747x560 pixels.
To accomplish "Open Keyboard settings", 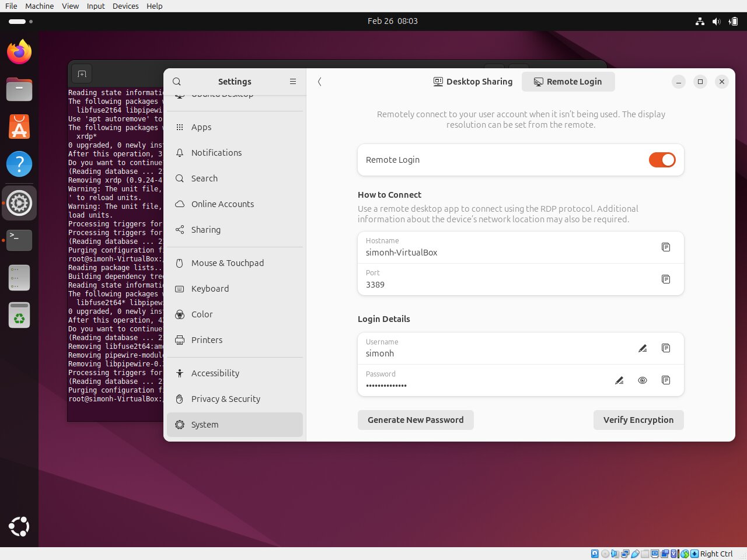I will 235,289.
